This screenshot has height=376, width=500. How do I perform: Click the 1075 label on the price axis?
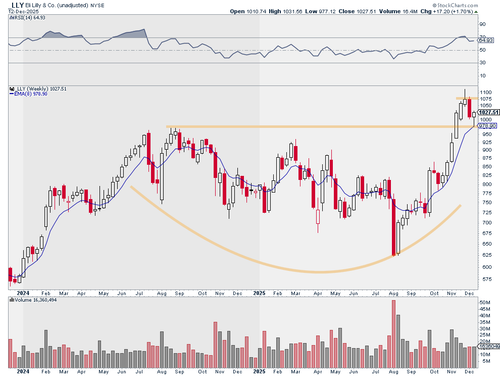pyautogui.click(x=486, y=99)
